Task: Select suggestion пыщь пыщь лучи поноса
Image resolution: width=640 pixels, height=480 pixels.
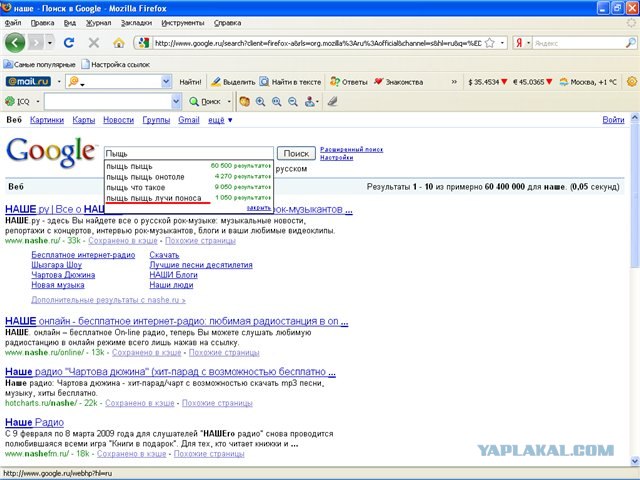Action: [189, 198]
